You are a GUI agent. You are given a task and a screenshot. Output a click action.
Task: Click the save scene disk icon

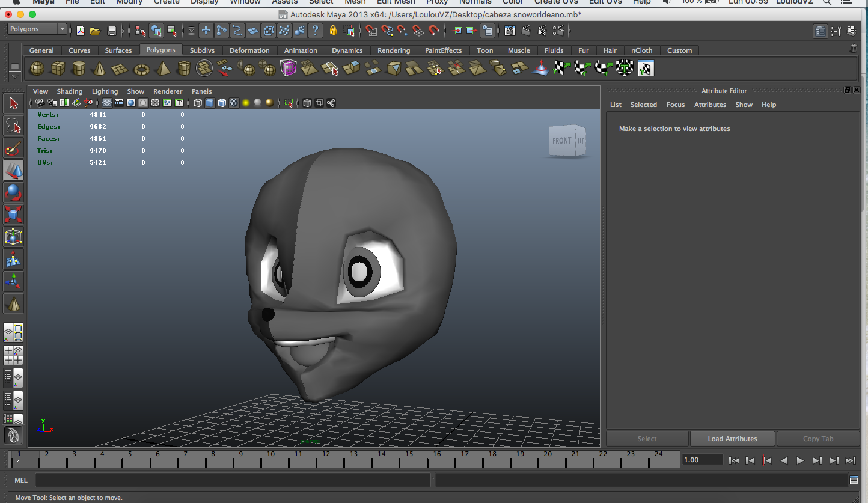point(111,31)
